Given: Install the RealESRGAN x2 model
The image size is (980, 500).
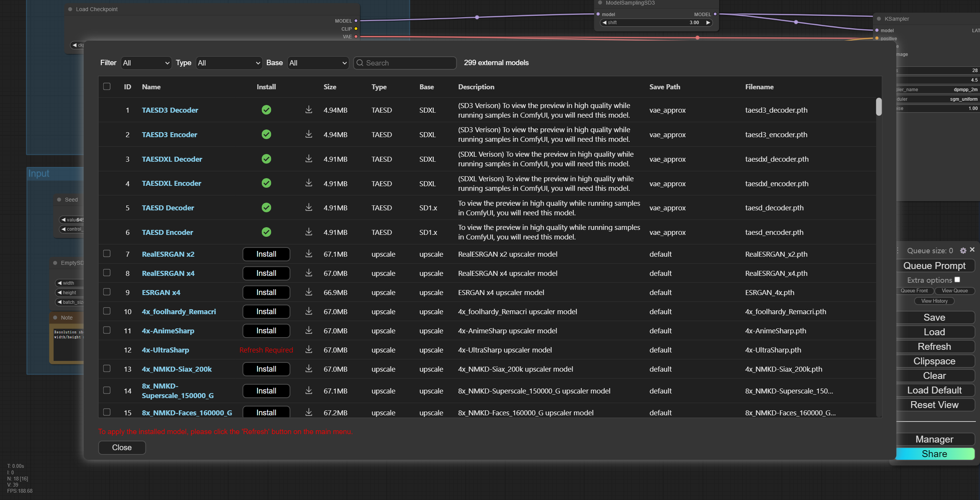Looking at the screenshot, I should click(266, 254).
